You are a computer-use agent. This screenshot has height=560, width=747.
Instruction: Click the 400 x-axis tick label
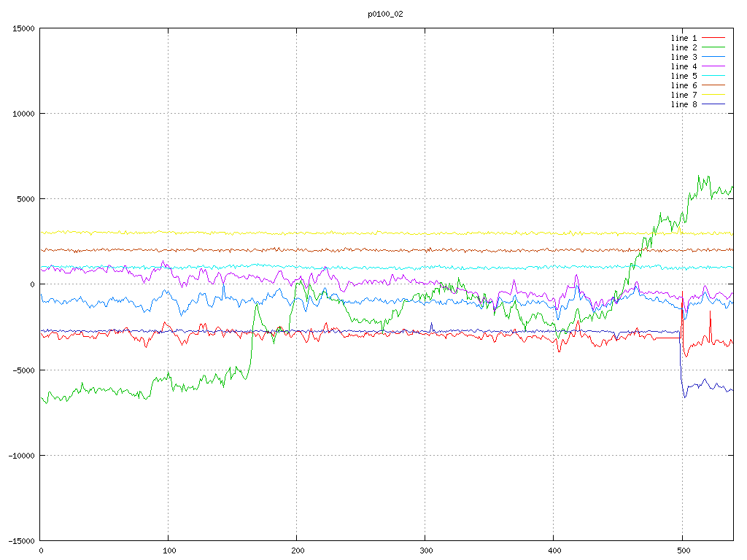[554, 551]
